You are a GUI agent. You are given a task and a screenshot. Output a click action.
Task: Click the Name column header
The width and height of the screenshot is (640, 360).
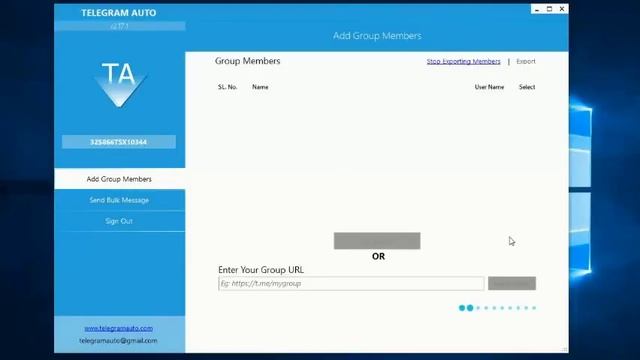260,87
